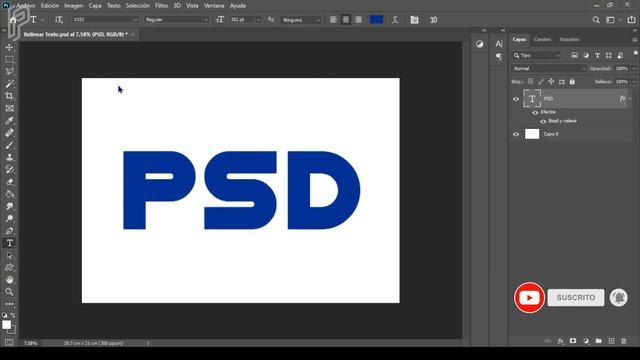The height and width of the screenshot is (360, 640).
Task: Select the Clone Stamp tool
Action: pyautogui.click(x=9, y=158)
